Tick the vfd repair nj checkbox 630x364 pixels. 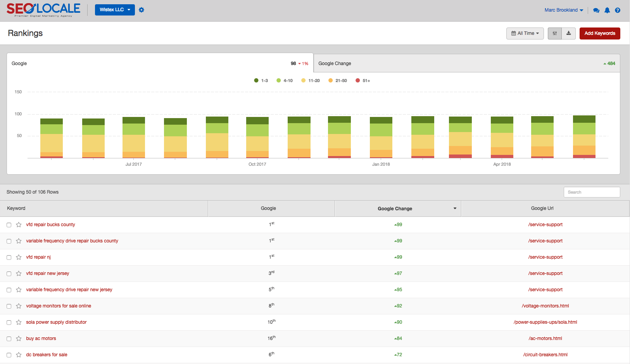9,258
